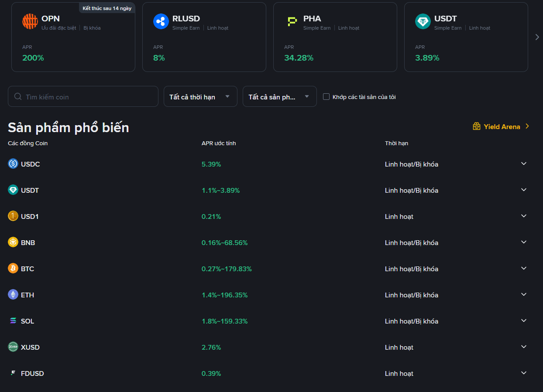Image resolution: width=543 pixels, height=392 pixels.
Task: Click the BTC coin name
Action: (27, 269)
